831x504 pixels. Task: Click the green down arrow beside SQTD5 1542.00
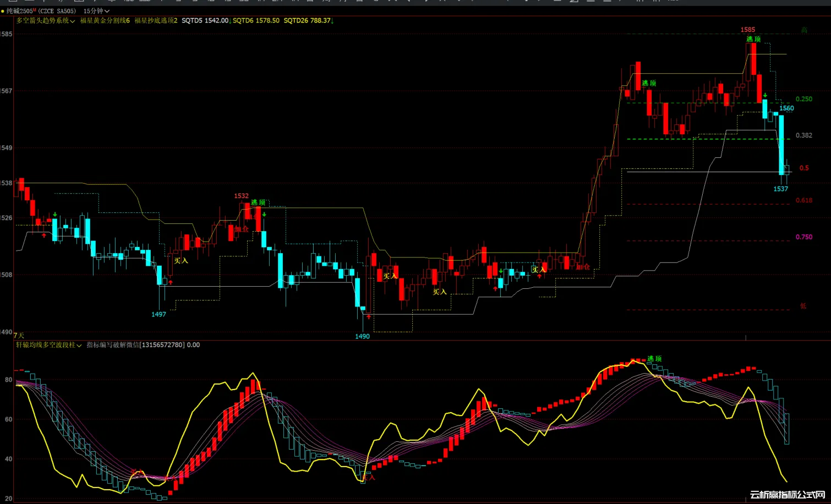click(x=230, y=21)
